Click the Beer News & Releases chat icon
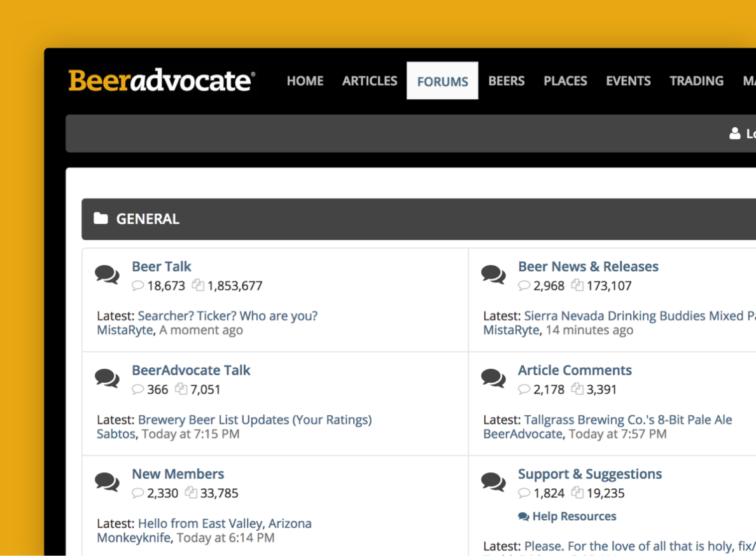The width and height of the screenshot is (756, 557). pos(493,275)
